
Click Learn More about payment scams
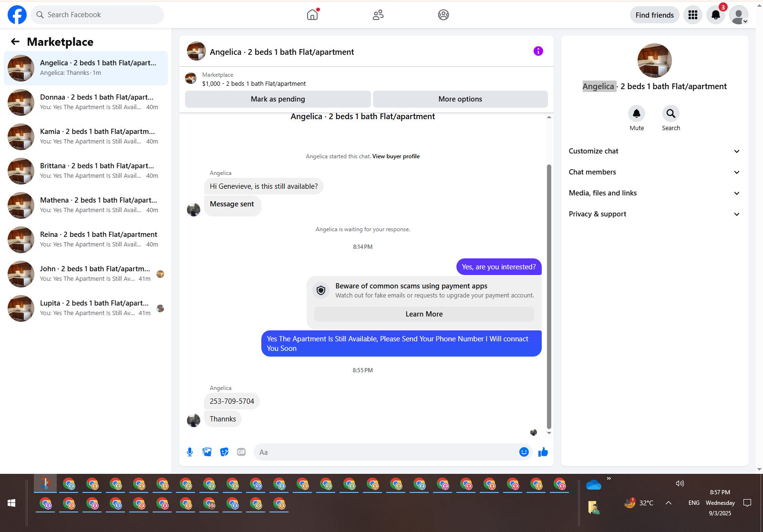click(424, 314)
